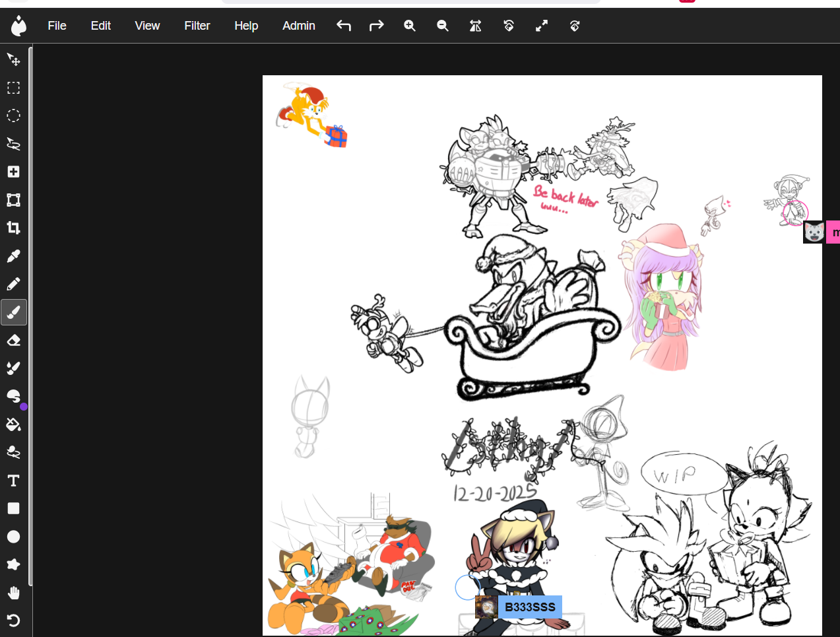Screen dimensions: 840x637
Task: Zoom out of the canvas
Action: click(x=443, y=26)
